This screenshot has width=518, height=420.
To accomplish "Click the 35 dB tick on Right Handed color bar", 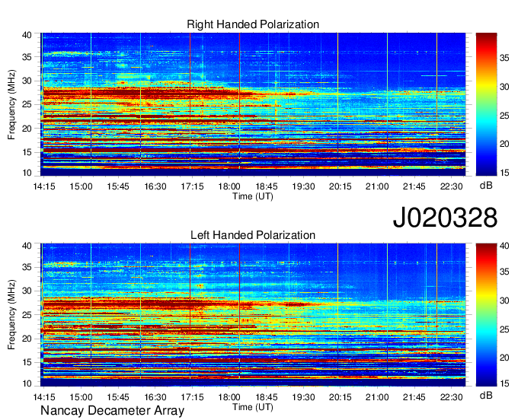I will pos(504,58).
